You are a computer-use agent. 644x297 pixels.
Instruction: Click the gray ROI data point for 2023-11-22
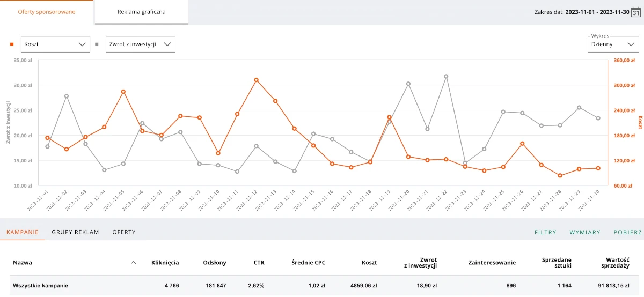coord(446,77)
